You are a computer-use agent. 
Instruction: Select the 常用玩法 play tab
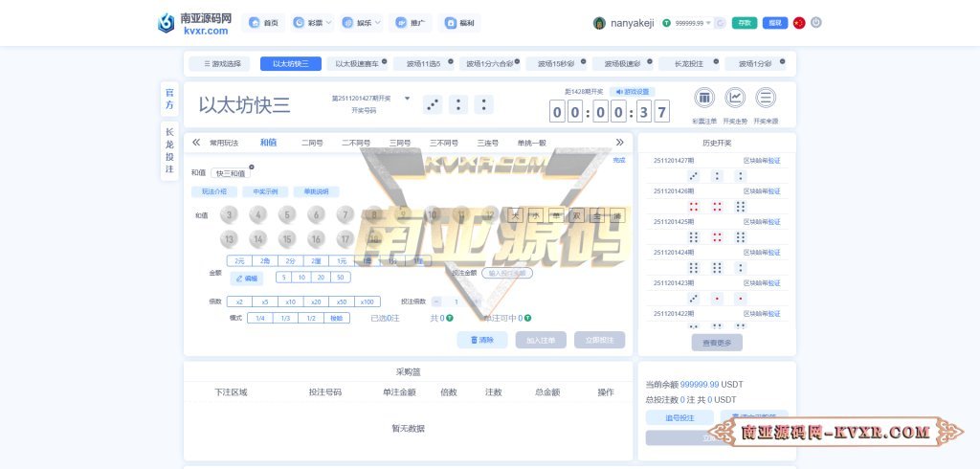(224, 144)
